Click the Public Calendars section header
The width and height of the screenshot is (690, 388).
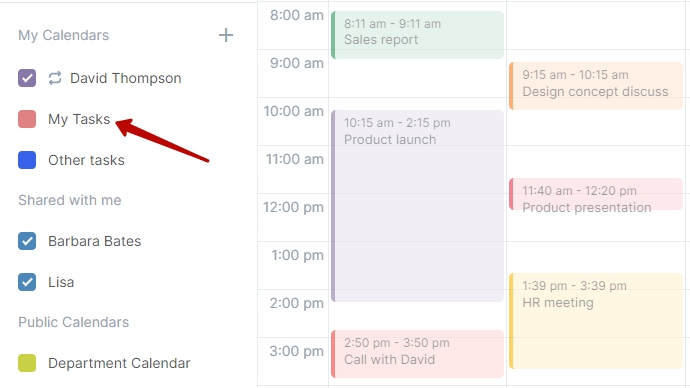[x=73, y=322]
